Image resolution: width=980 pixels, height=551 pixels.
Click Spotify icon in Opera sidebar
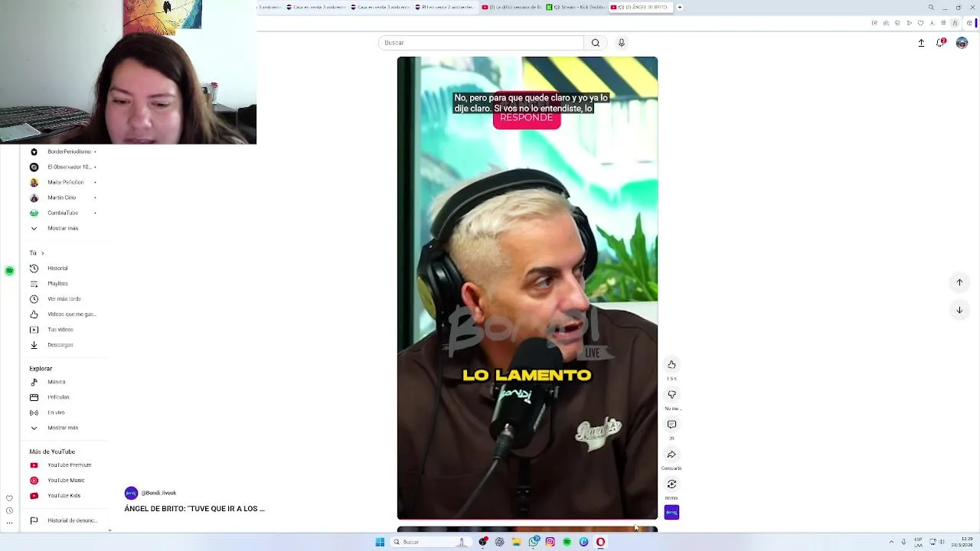pyautogui.click(x=9, y=271)
